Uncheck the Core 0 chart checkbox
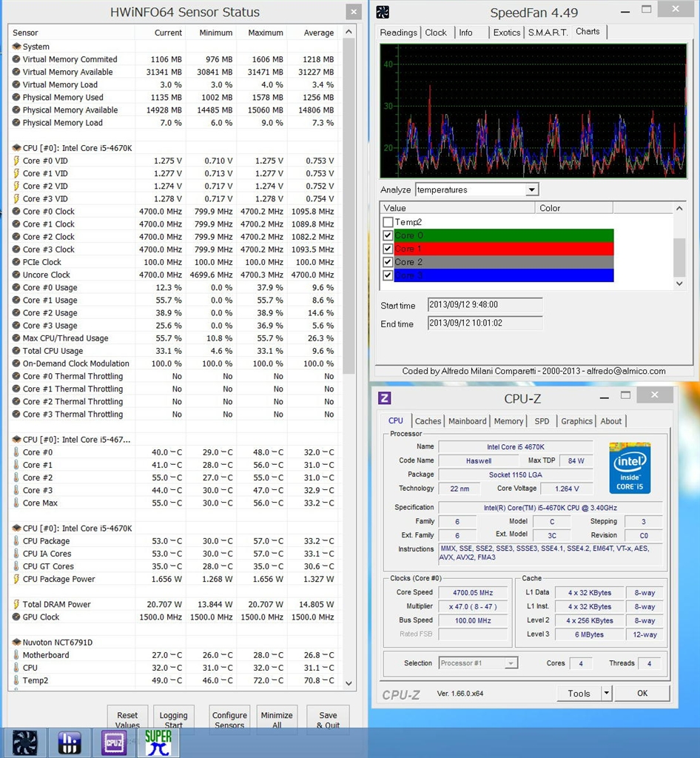 [388, 235]
